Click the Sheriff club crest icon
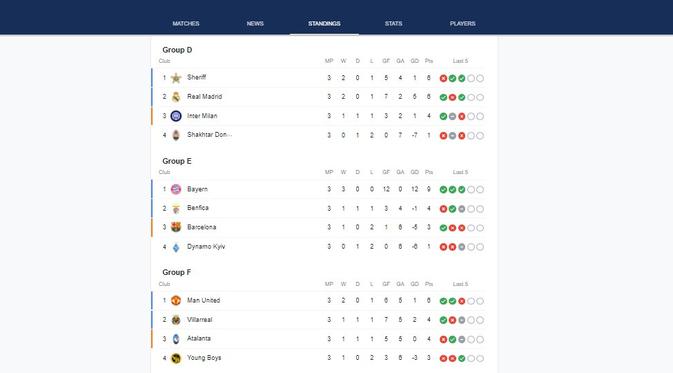The image size is (673, 373). click(176, 78)
